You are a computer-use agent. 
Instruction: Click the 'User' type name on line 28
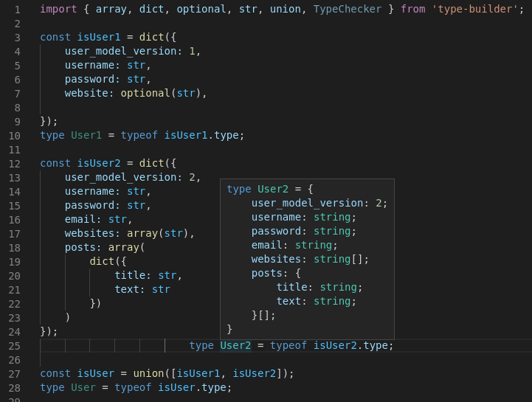(83, 388)
